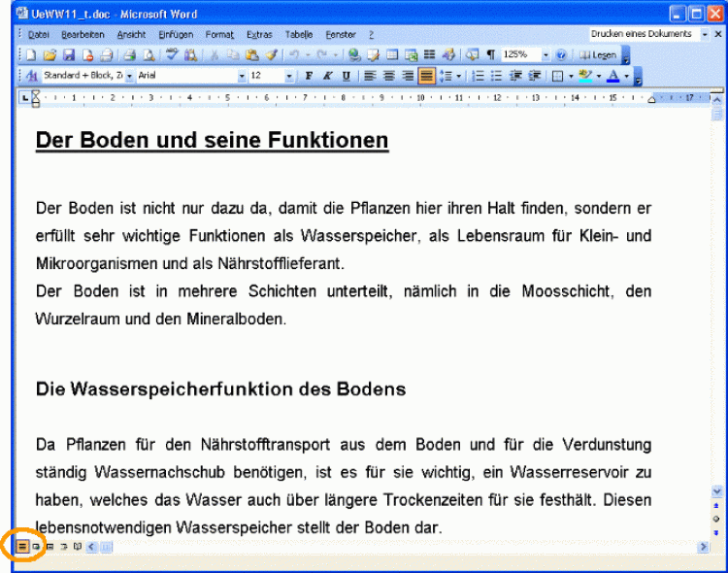Open the font color dropdown arrow
Viewport: 728px width, 573px height.
626,76
